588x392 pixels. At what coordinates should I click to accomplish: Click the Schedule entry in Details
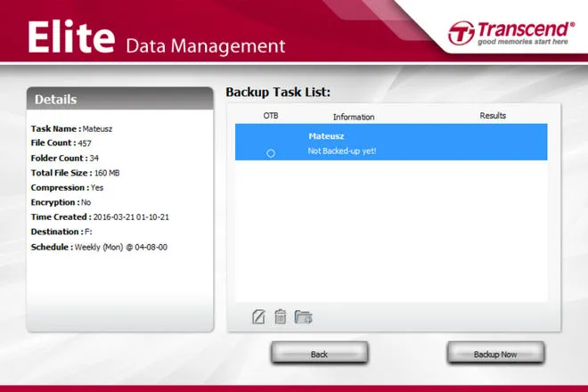pos(99,247)
